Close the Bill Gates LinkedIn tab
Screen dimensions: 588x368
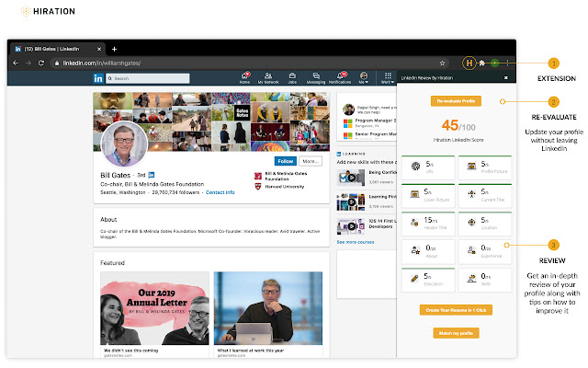coord(99,49)
